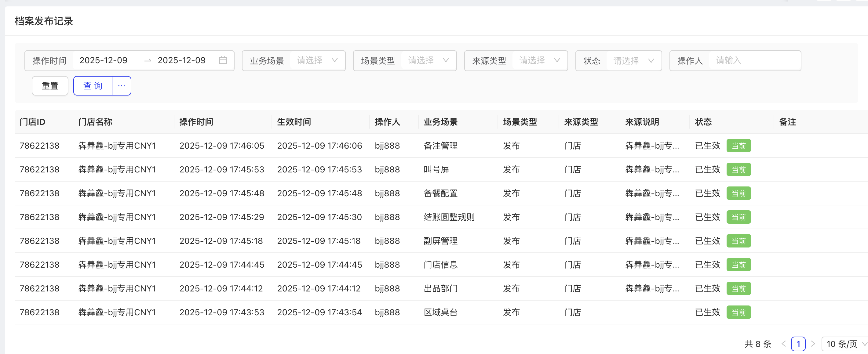Click the 当前 tag for 叫号屏 row
The image size is (868, 354).
(738, 169)
